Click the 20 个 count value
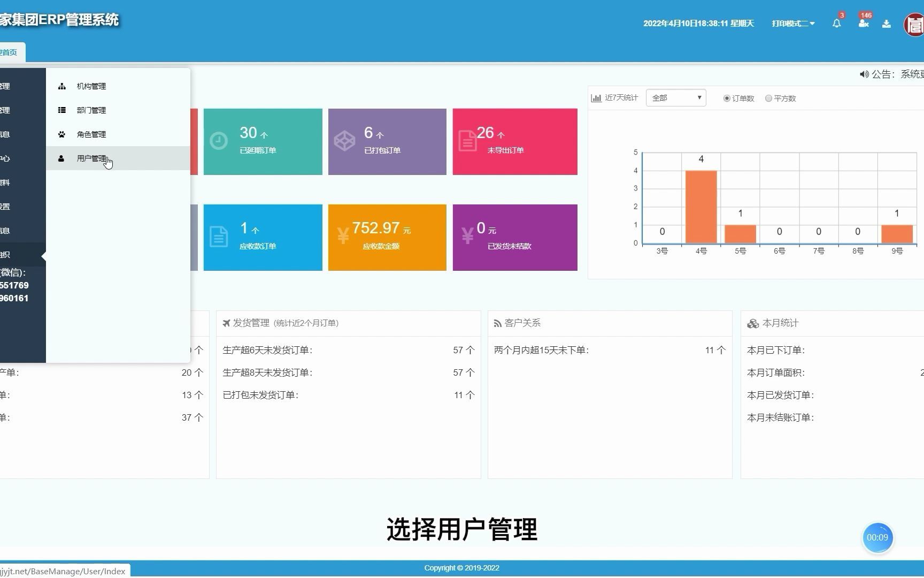924x578 pixels. coord(192,372)
